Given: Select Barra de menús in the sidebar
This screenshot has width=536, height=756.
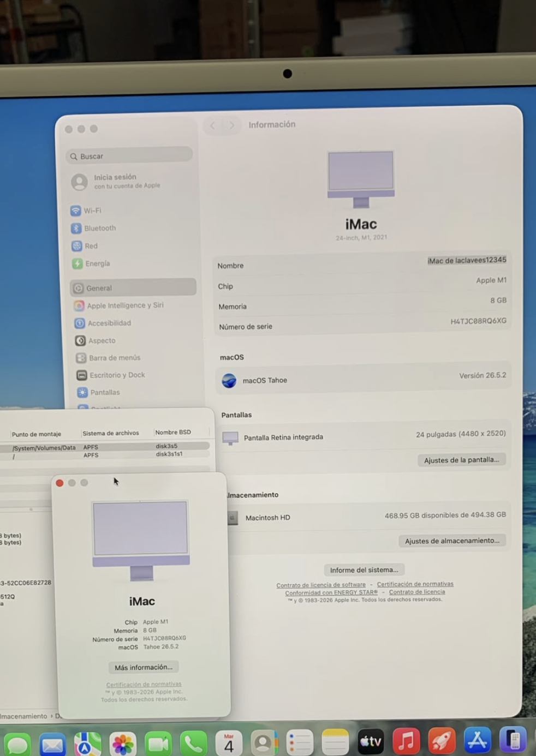Looking at the screenshot, I should coord(108,358).
